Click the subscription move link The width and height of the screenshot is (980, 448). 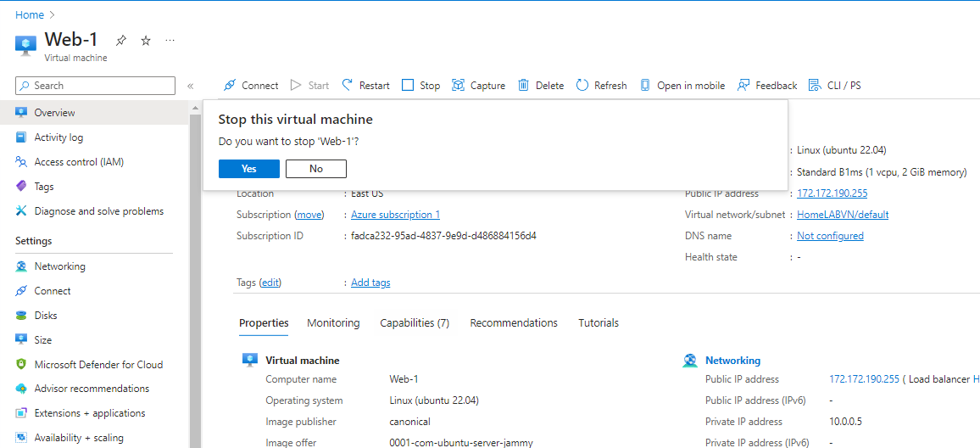click(309, 215)
